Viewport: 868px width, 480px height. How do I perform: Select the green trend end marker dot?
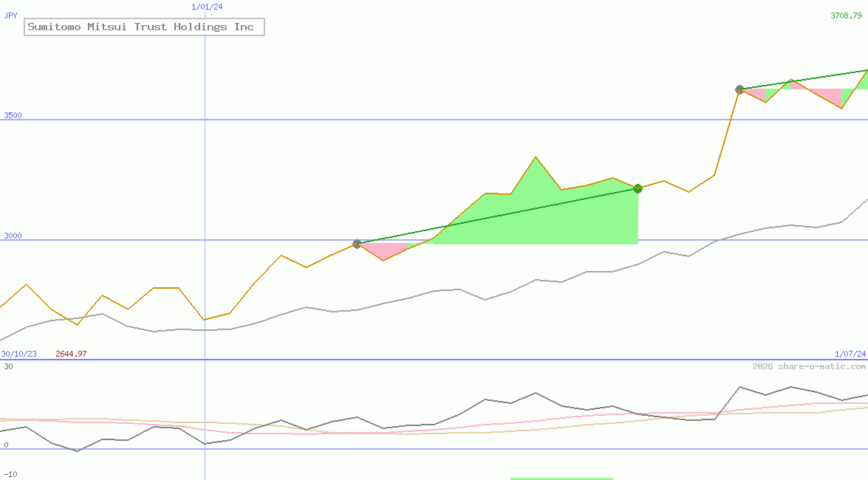pyautogui.click(x=638, y=188)
